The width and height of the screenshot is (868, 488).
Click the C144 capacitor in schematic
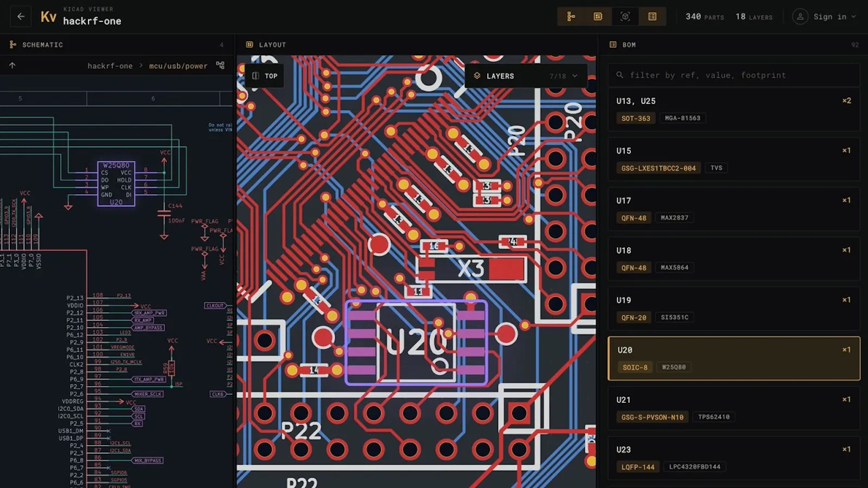(x=164, y=214)
